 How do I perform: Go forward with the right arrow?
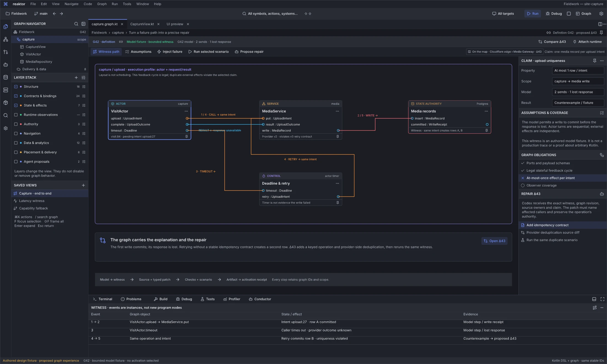click(61, 14)
